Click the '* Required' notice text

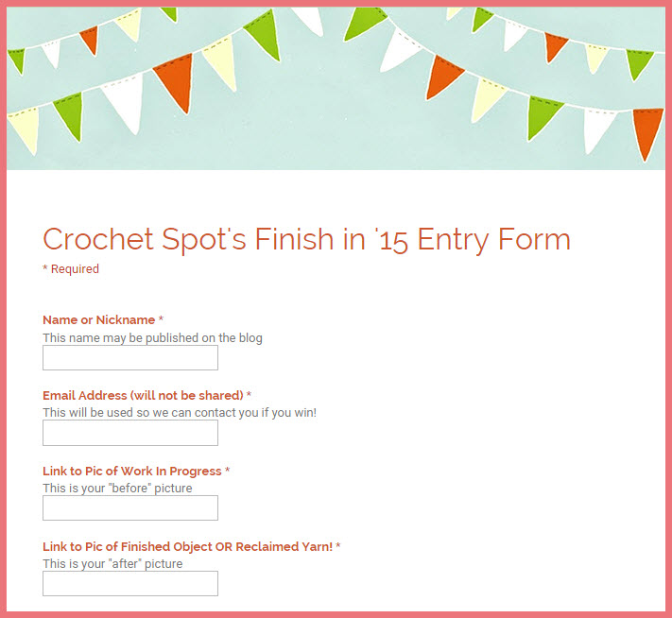click(x=71, y=268)
